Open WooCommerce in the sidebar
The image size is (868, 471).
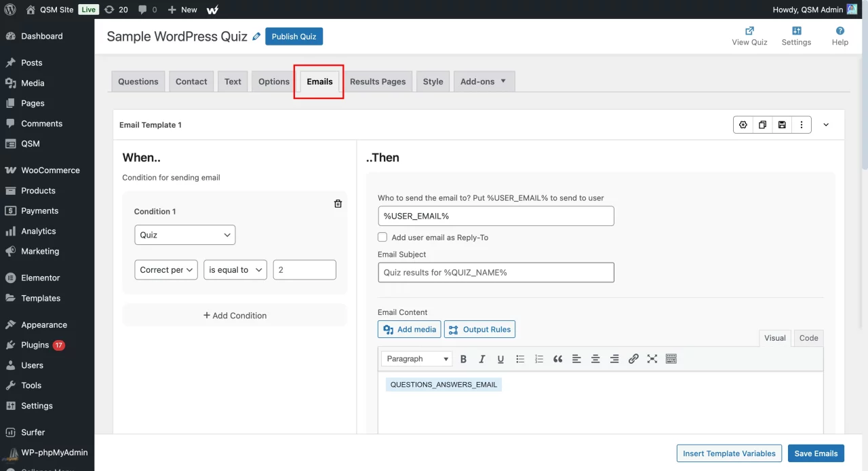click(x=50, y=170)
